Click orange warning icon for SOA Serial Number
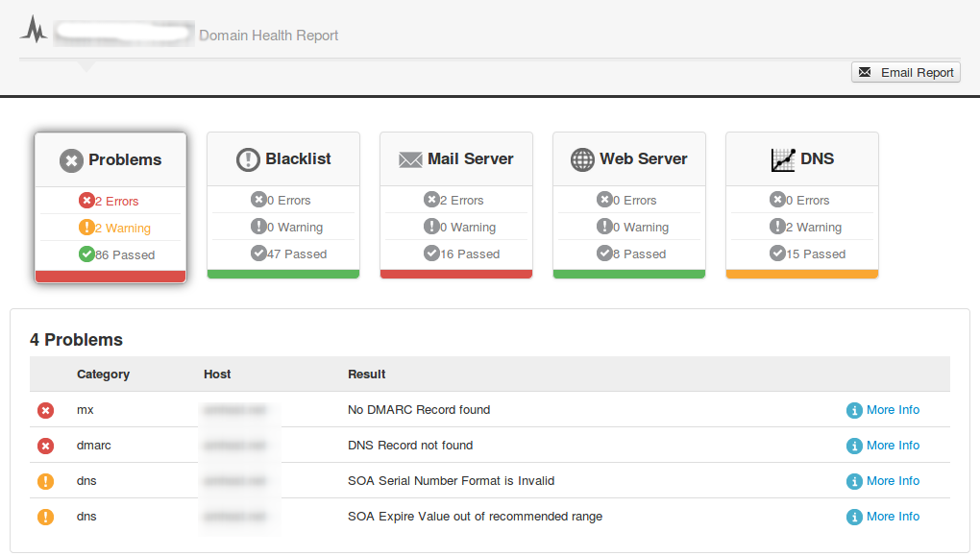 45,481
